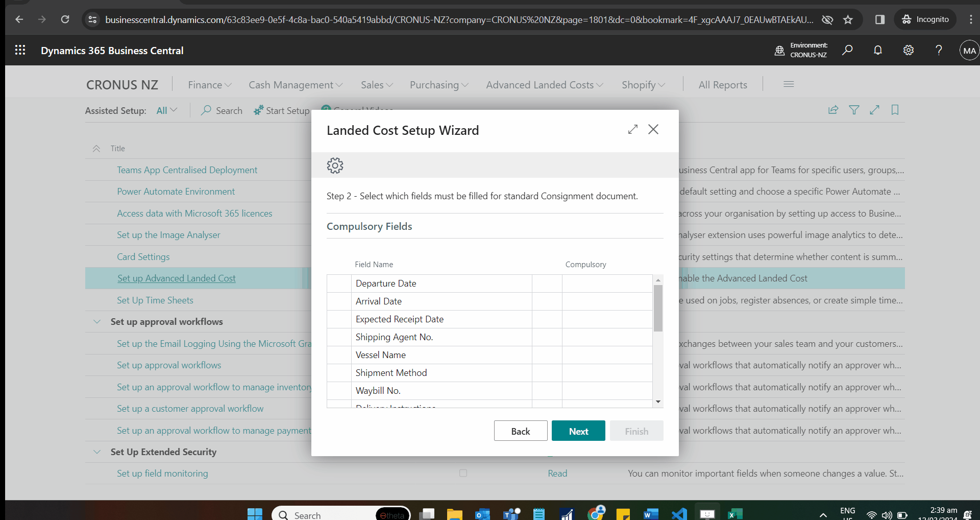Viewport: 980px width, 520px height.
Task: Expand the Finance menu
Action: tap(210, 85)
